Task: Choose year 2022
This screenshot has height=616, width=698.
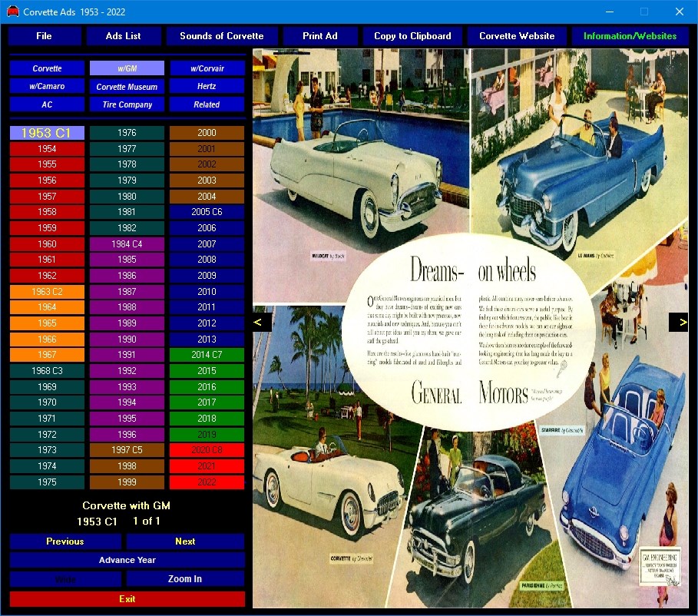Action: pyautogui.click(x=207, y=482)
